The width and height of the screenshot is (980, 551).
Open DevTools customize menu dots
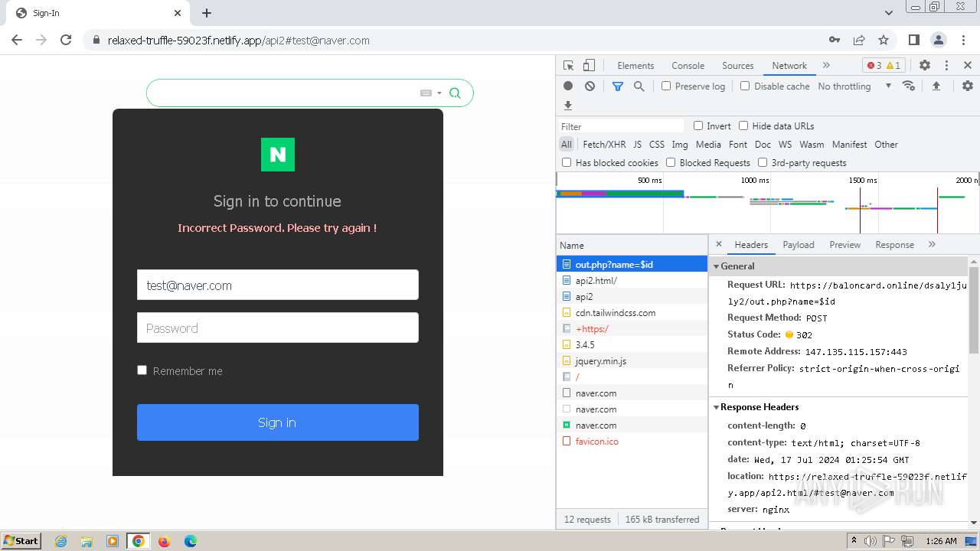tap(946, 66)
